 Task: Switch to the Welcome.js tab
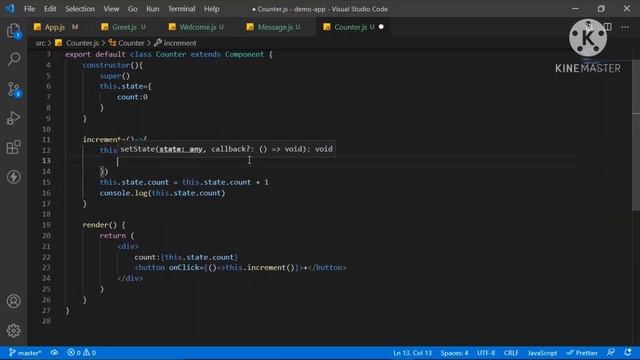click(x=198, y=27)
